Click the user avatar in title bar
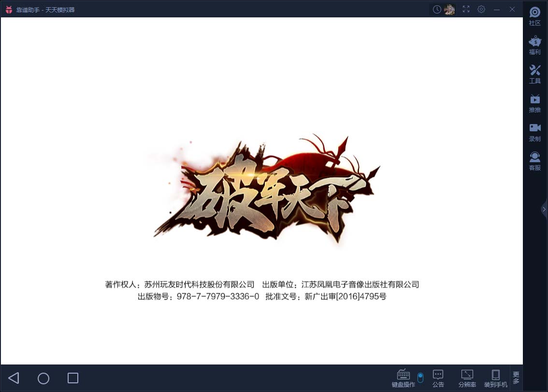The height and width of the screenshot is (392, 548). click(449, 10)
